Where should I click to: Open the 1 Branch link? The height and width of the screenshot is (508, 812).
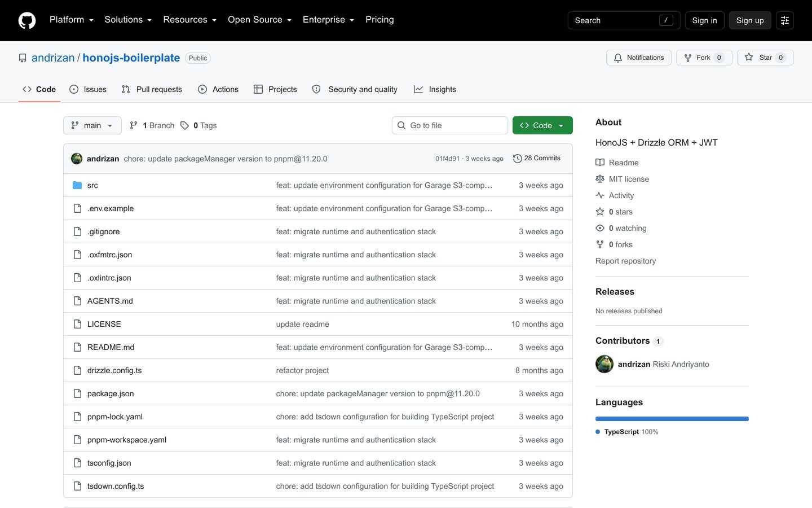152,125
